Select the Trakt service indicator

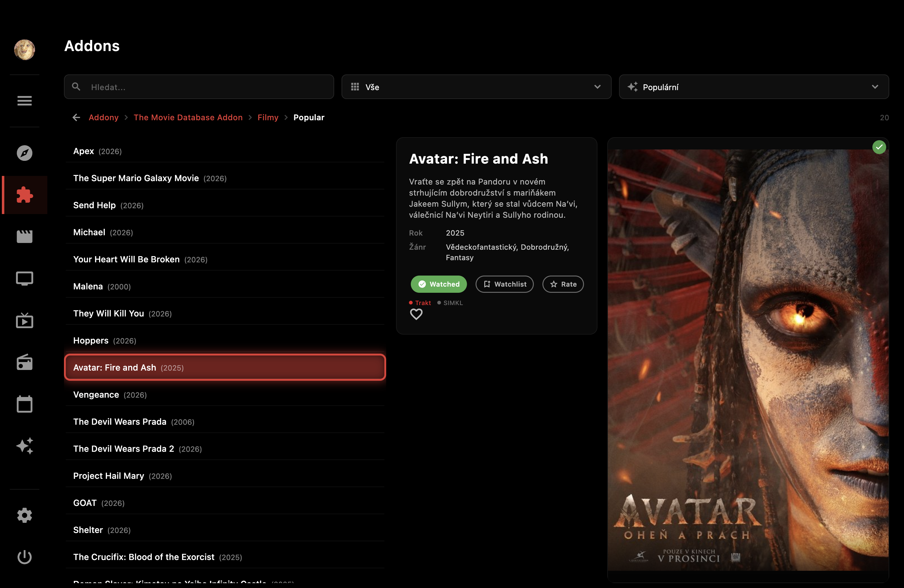pos(420,303)
